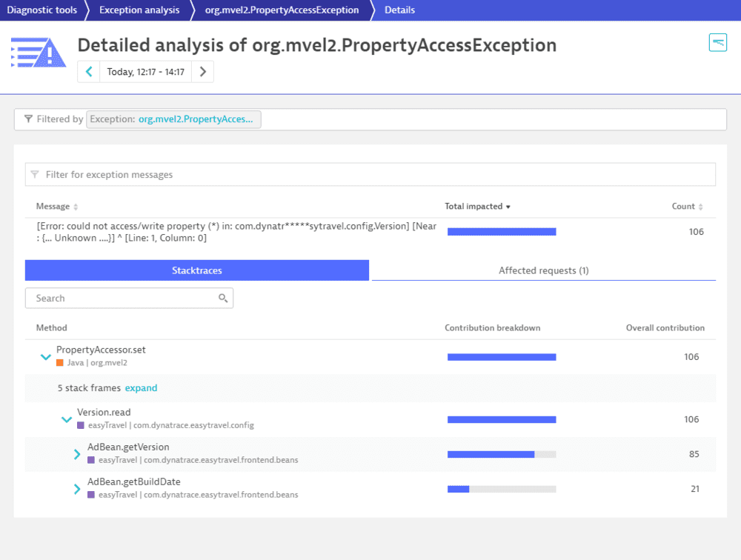Expand the AdBean.getVersion node
Viewport: 741px width, 560px height.
coord(77,454)
